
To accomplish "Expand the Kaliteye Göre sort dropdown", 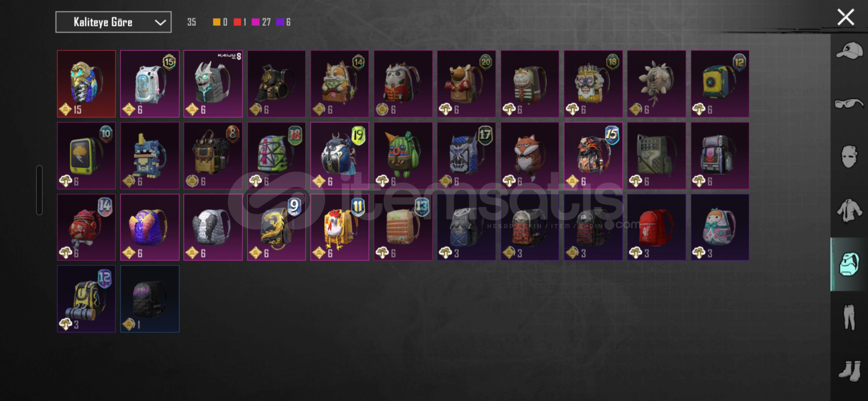I will pyautogui.click(x=114, y=22).
